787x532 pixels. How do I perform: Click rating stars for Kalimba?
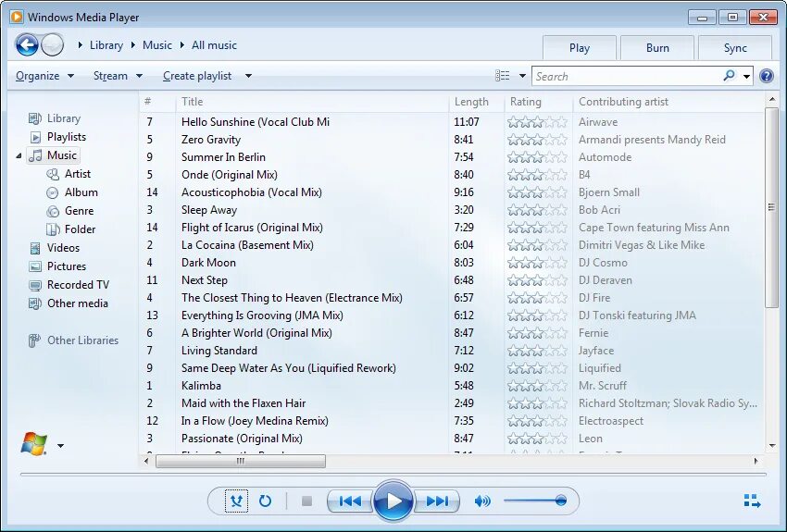[537, 386]
